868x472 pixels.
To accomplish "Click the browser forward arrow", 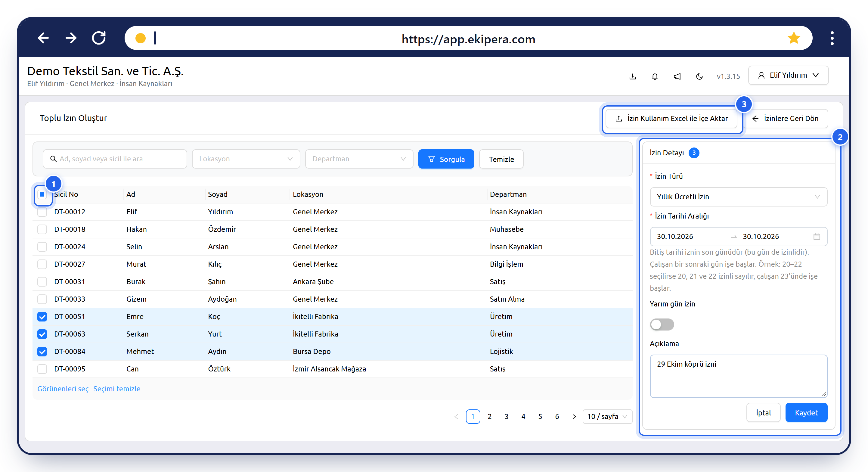I will (x=71, y=38).
